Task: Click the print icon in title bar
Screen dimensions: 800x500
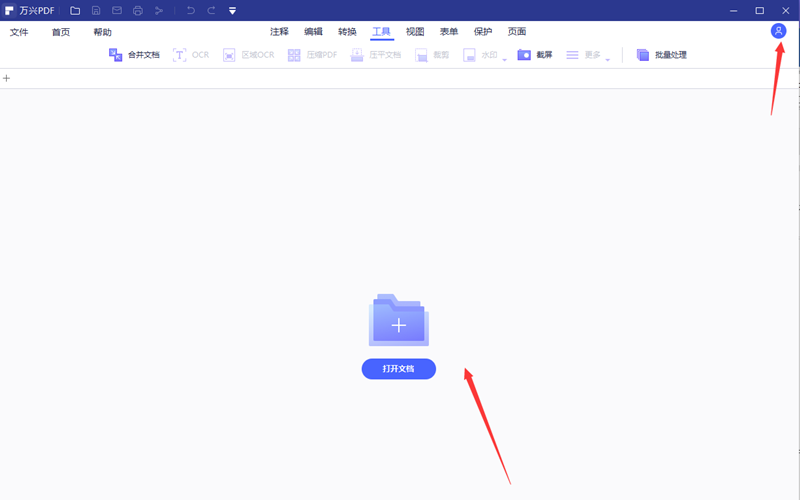Action: click(x=137, y=10)
